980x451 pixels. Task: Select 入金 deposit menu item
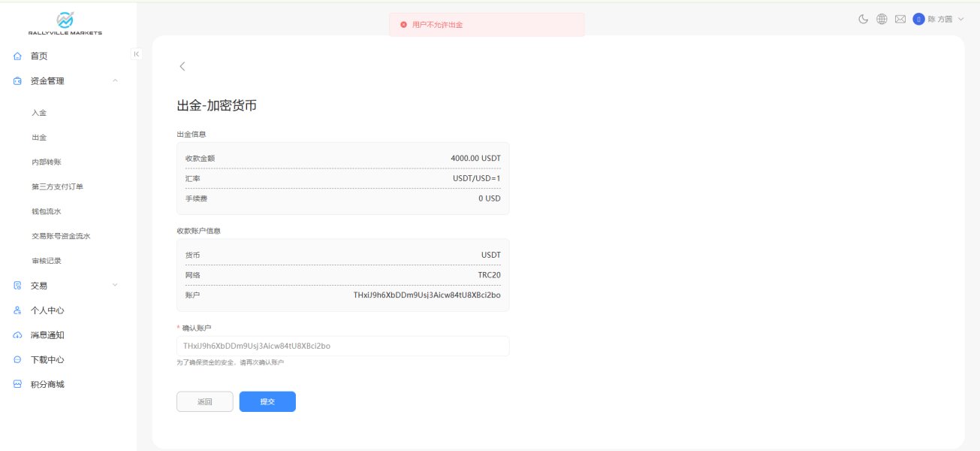tap(39, 113)
